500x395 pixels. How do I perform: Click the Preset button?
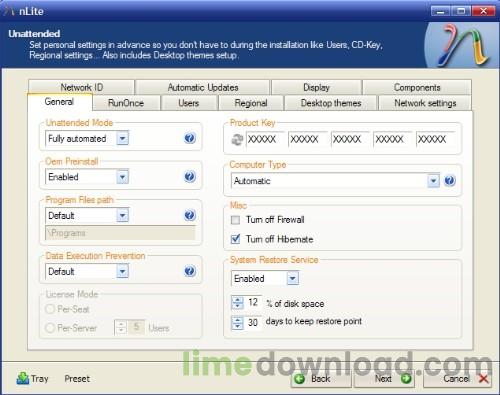[x=77, y=379]
